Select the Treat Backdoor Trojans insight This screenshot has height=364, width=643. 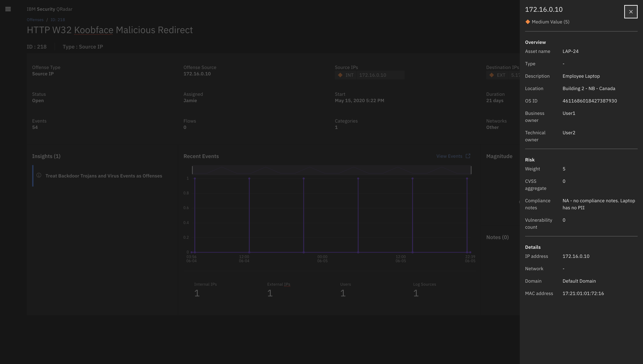coord(103,176)
